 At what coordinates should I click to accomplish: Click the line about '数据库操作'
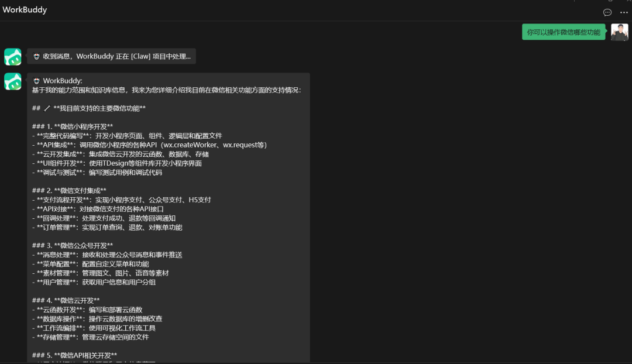(x=97, y=319)
